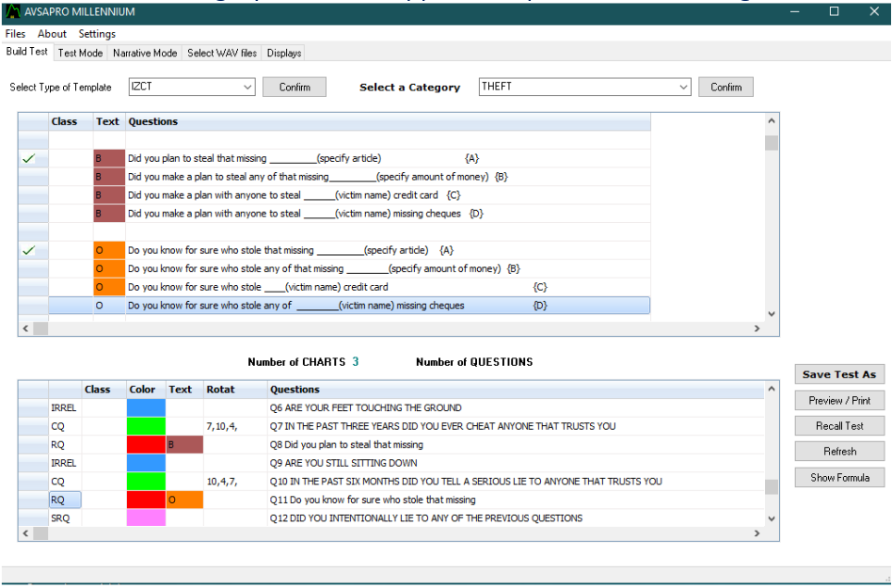Image resolution: width=892 pixels, height=588 pixels.
Task: Click the Save Test As button
Action: (x=838, y=374)
